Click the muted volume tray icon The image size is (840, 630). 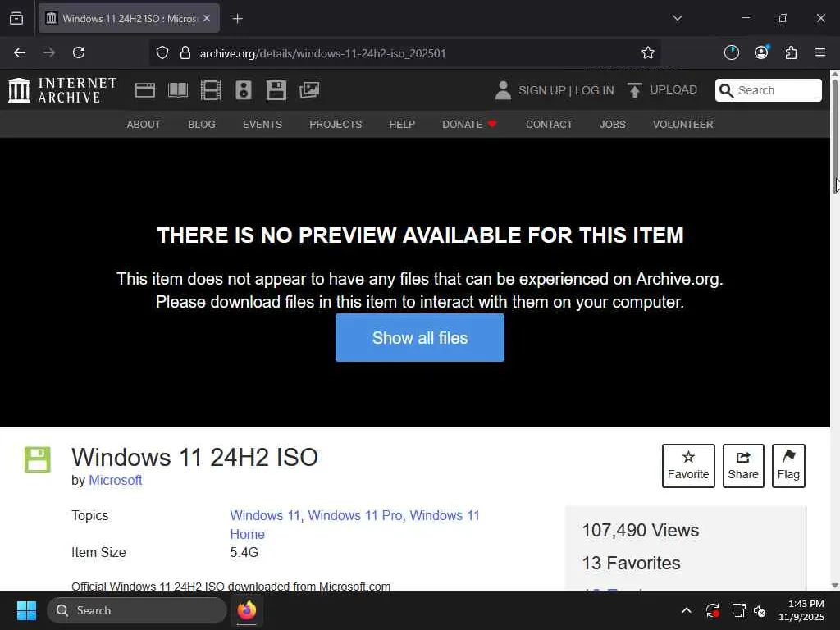click(x=760, y=610)
